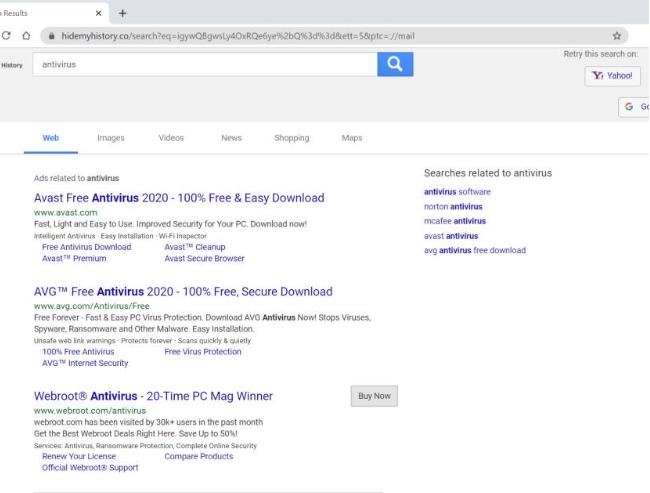Open AVG Internet Security sitelink
The width and height of the screenshot is (650, 493).
[x=85, y=363]
